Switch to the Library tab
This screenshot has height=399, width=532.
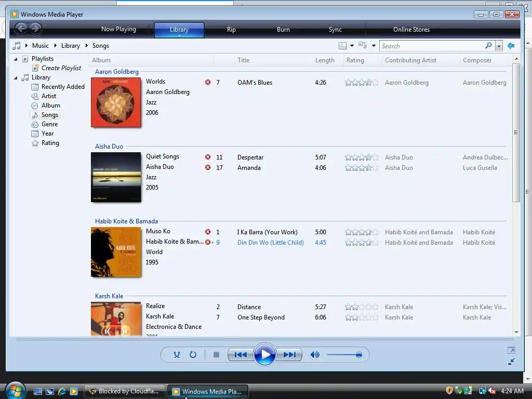point(179,29)
